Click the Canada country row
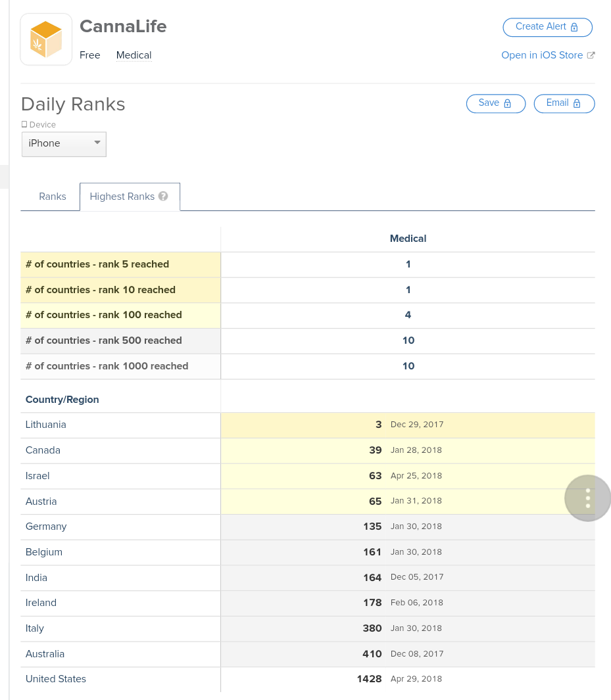 pyautogui.click(x=43, y=450)
